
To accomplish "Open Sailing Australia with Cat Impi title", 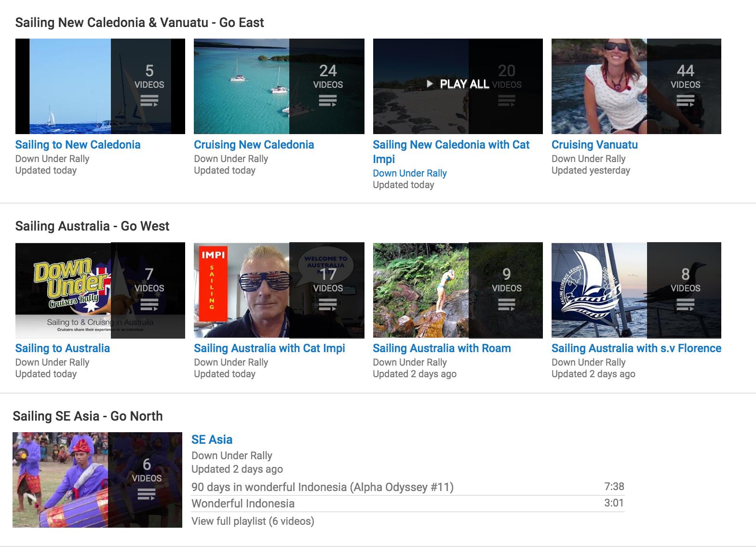I will pyautogui.click(x=270, y=348).
